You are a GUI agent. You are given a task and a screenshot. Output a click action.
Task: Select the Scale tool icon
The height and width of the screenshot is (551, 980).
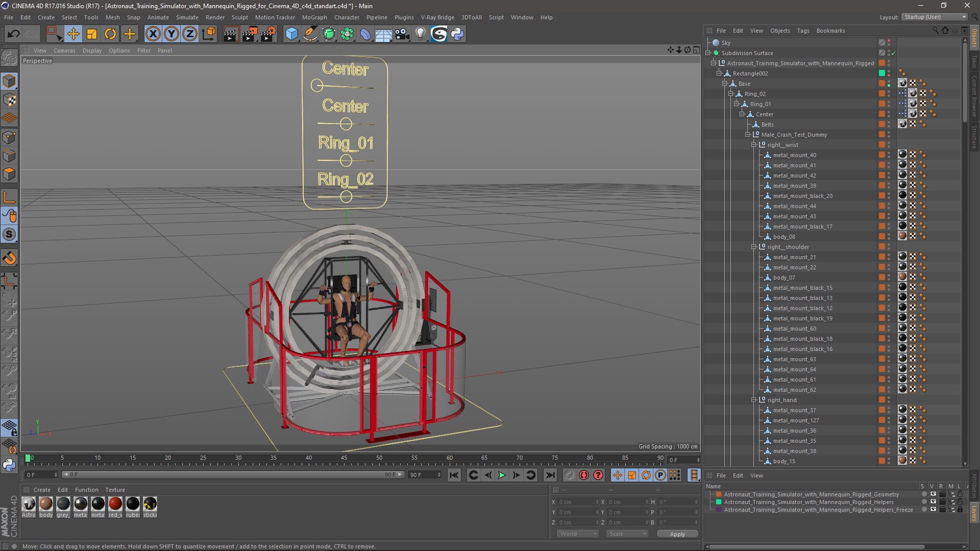[x=92, y=34]
